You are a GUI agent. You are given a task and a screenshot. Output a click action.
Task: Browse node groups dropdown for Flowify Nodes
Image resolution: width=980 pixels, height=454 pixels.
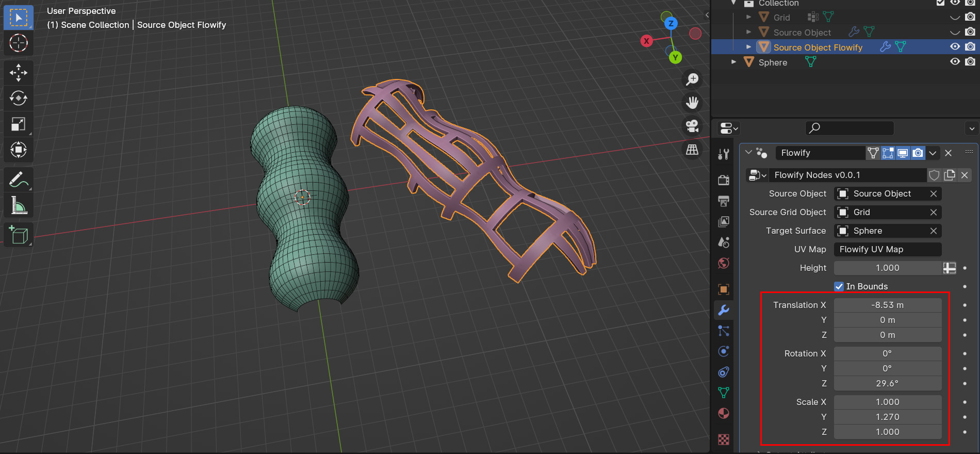pyautogui.click(x=757, y=175)
